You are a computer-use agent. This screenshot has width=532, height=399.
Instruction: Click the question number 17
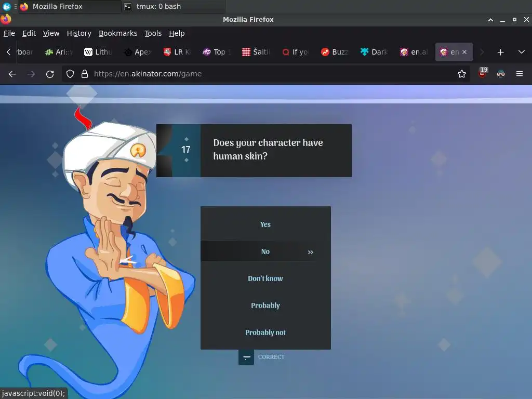click(186, 150)
